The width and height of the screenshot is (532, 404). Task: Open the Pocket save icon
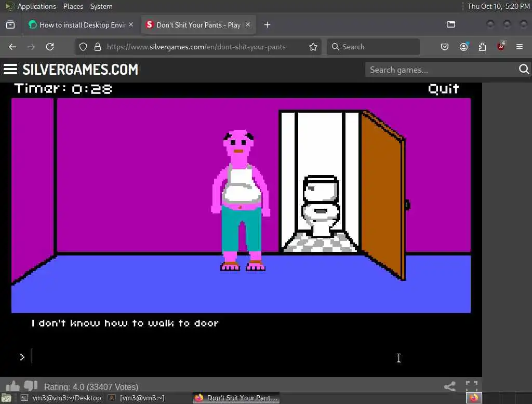pos(445,47)
